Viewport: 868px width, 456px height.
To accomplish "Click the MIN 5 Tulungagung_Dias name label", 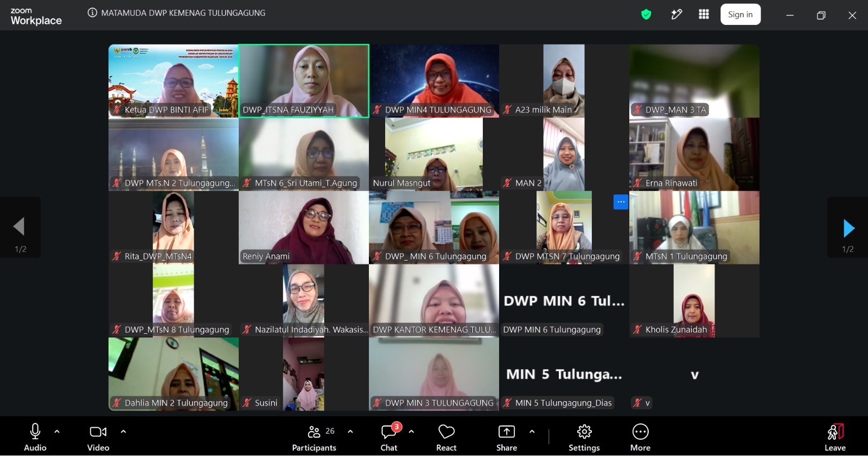I will 564,403.
